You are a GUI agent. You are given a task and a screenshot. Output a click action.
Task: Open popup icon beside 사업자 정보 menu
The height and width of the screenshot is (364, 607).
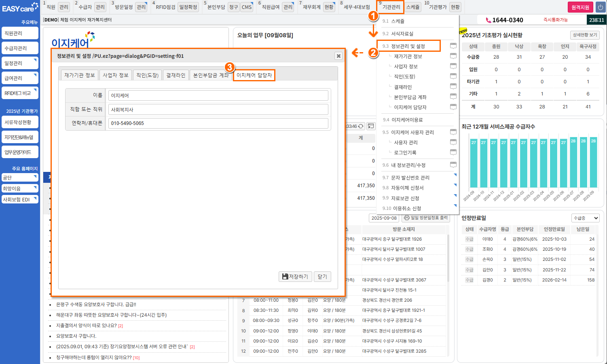453,66
